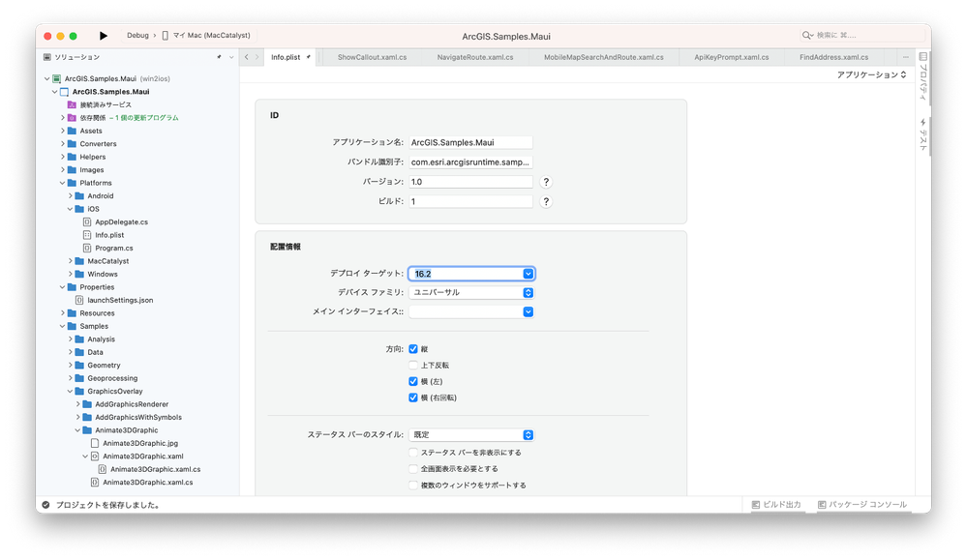Click the Program.cs file icon
The height and width of the screenshot is (560, 967).
click(87, 248)
